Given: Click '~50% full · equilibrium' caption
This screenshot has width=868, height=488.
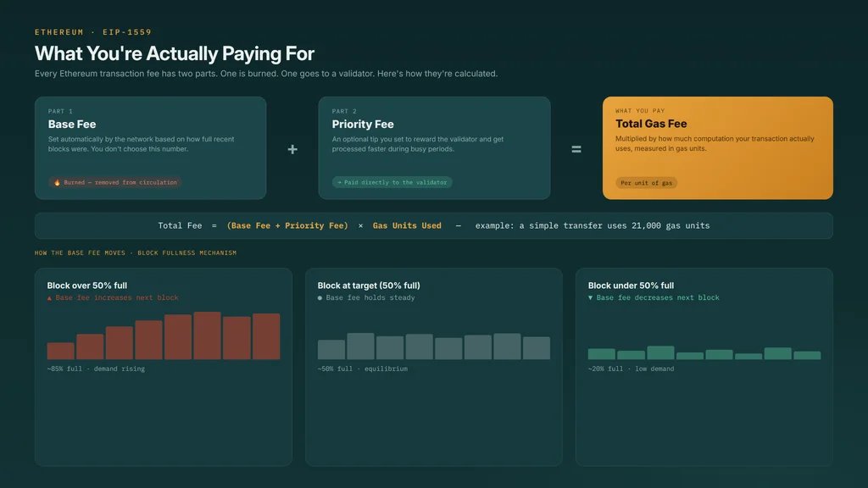Looking at the screenshot, I should tap(363, 369).
